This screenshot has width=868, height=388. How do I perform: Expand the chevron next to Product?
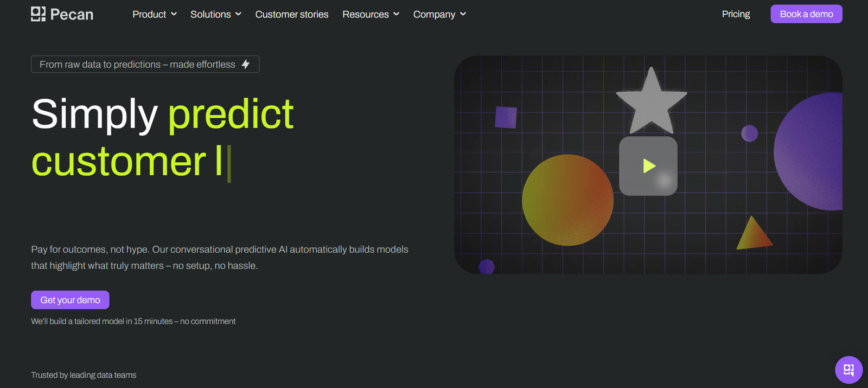click(x=174, y=14)
